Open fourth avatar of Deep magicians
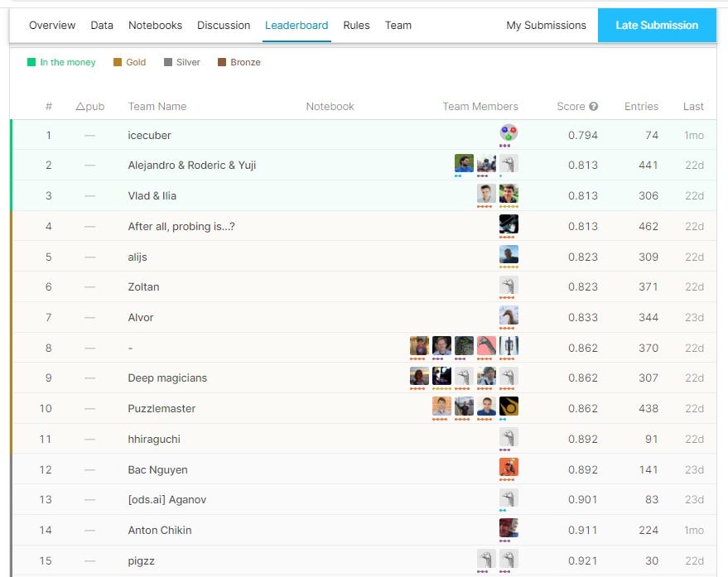 coord(486,377)
